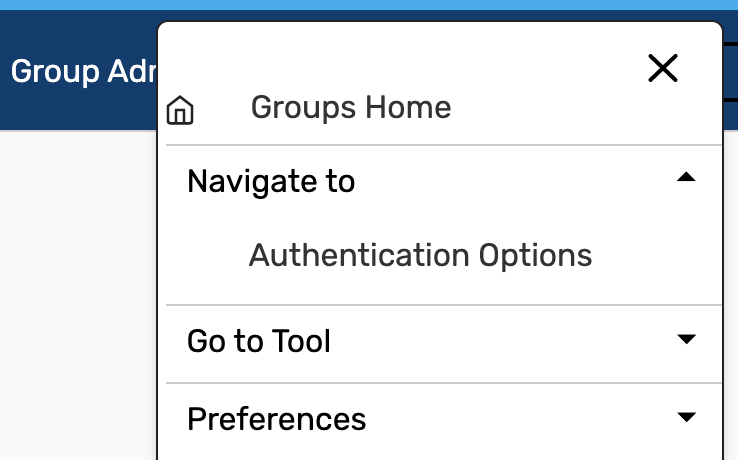Select Authentication Options

(x=420, y=255)
